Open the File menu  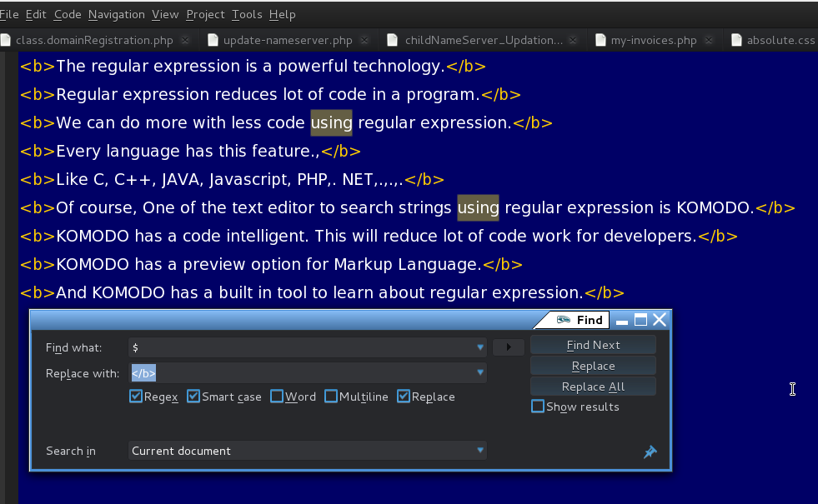[9, 15]
